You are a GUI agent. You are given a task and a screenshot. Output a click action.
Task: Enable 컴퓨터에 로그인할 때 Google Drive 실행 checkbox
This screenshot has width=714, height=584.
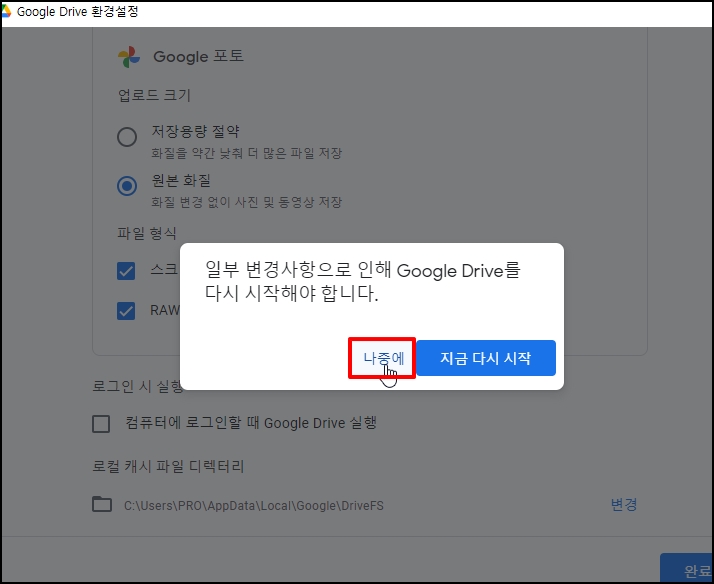(x=101, y=424)
